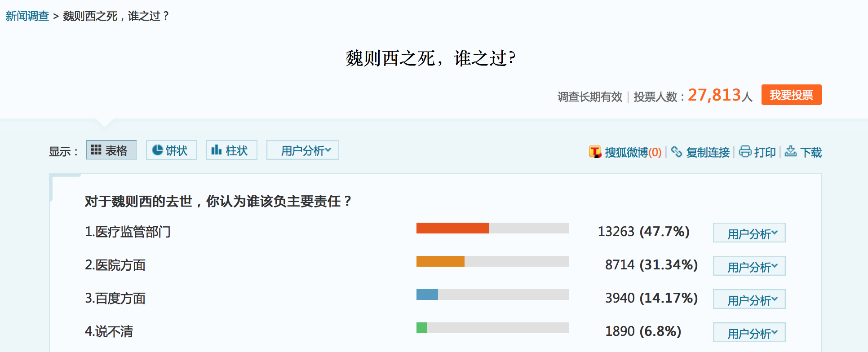The width and height of the screenshot is (868, 352).
Task: Click the pie chart icon on 饼状
Action: [157, 150]
